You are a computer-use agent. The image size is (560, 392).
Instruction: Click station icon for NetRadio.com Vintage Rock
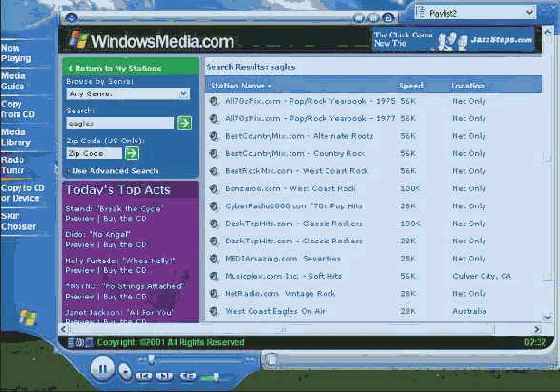tap(214, 293)
